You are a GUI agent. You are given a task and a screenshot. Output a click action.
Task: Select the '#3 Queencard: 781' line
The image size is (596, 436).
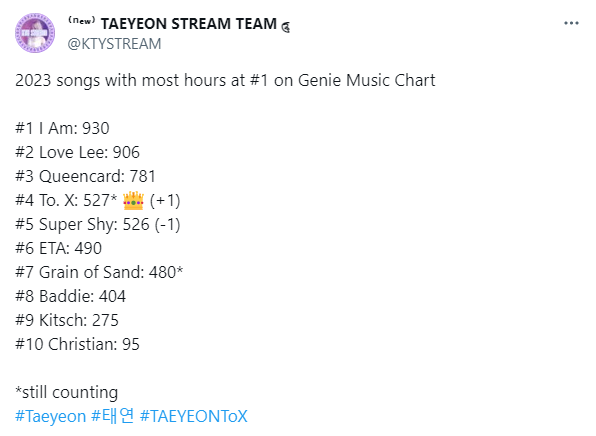[86, 176]
